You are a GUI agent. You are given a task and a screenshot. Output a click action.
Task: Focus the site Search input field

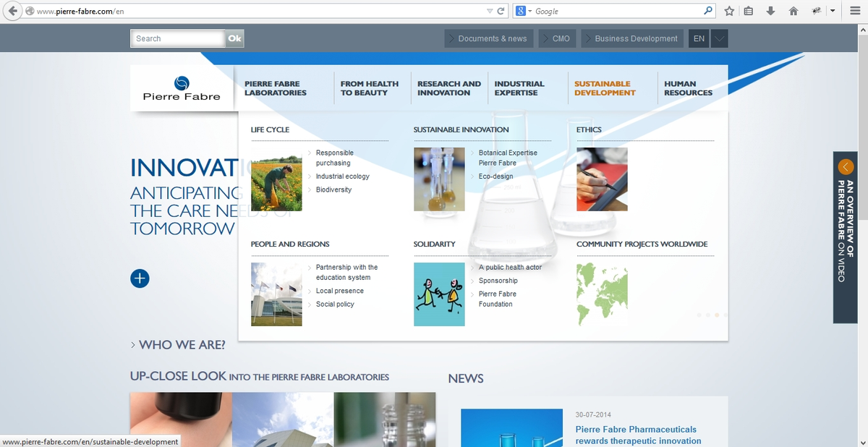pos(178,38)
